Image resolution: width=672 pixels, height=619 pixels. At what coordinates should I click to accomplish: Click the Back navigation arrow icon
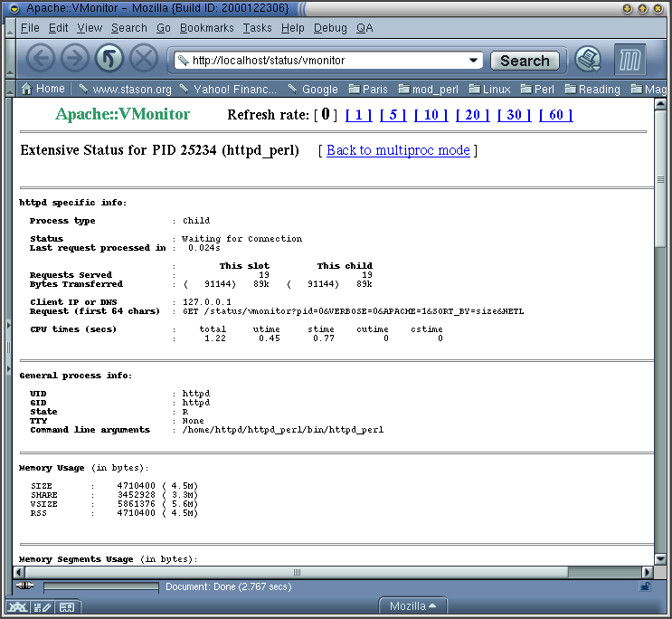tap(41, 60)
